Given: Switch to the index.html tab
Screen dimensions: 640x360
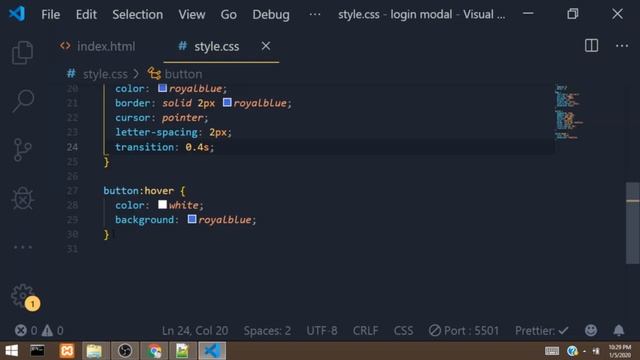Looking at the screenshot, I should click(x=98, y=47).
